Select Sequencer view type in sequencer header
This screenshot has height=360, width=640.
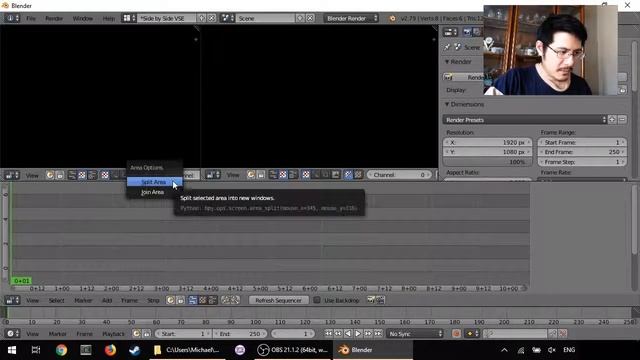(193, 300)
